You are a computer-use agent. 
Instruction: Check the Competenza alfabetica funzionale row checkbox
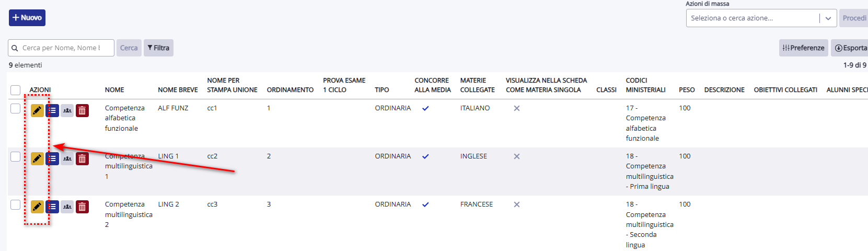(x=16, y=108)
